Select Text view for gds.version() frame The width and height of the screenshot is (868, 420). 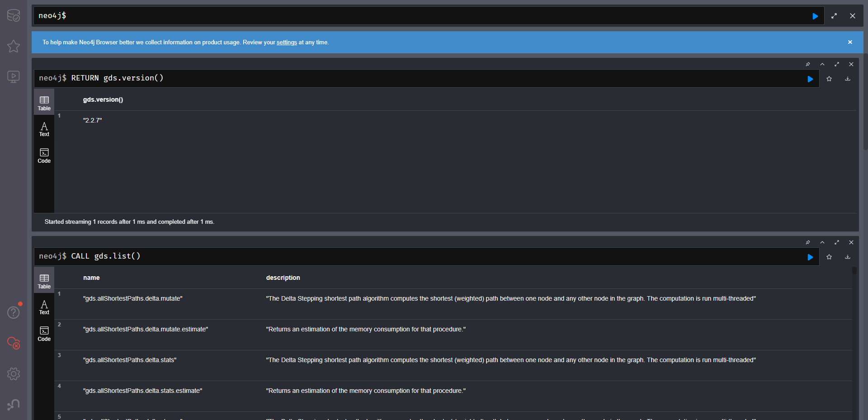[44, 129]
